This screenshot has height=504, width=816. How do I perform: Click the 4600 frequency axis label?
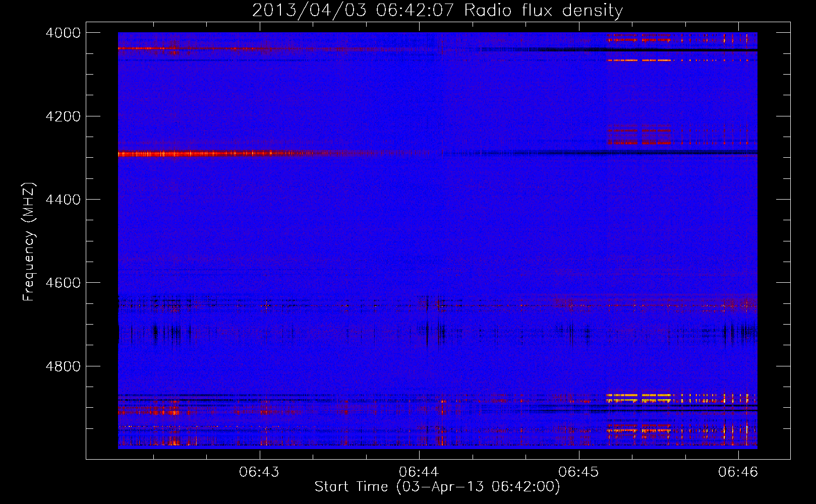63,283
